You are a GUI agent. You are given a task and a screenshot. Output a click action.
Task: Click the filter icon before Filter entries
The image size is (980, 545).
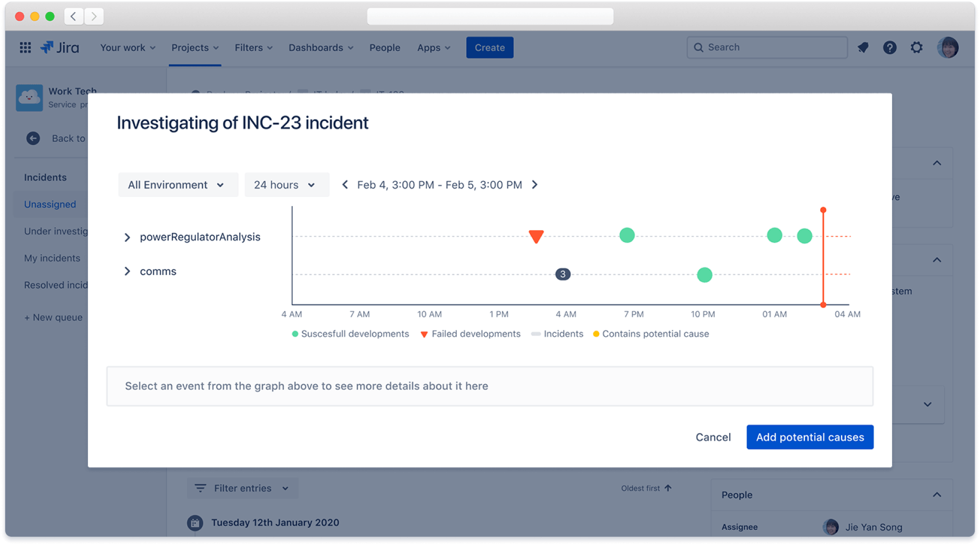[201, 488]
